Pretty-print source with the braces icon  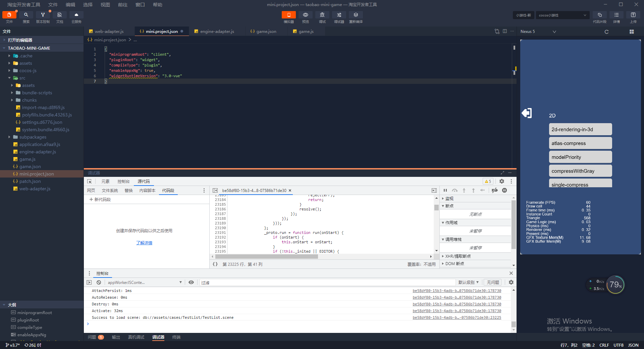(215, 264)
